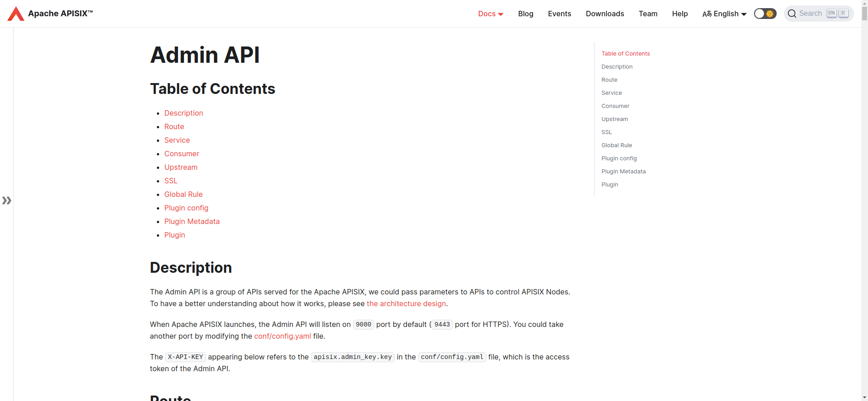The height and width of the screenshot is (401, 868).
Task: Go to the Downloads page
Action: tap(605, 14)
